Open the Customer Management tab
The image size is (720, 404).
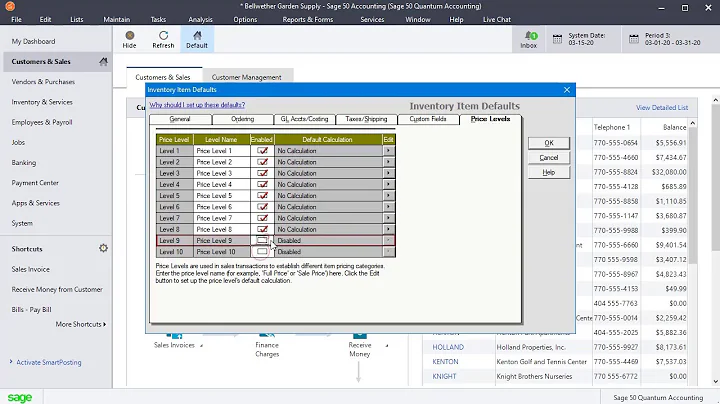tap(247, 77)
